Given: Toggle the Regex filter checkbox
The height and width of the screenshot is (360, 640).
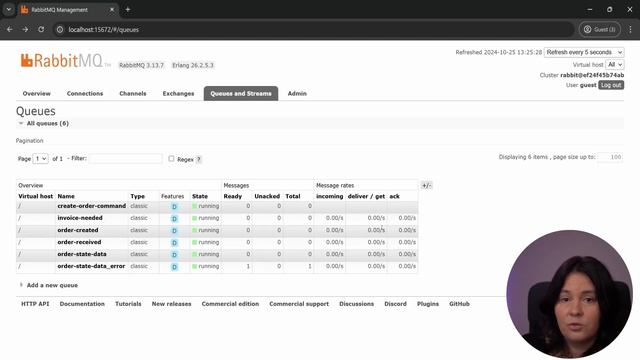Looking at the screenshot, I should [x=171, y=158].
